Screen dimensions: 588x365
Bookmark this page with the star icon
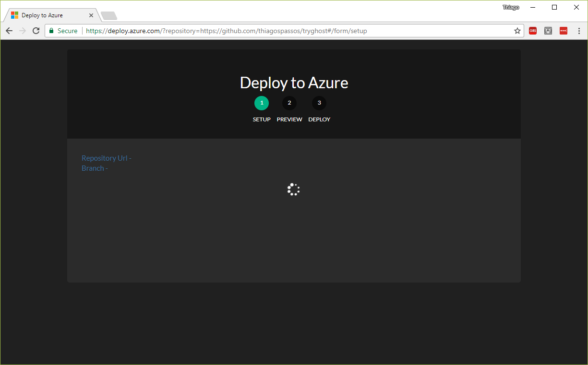tap(517, 31)
